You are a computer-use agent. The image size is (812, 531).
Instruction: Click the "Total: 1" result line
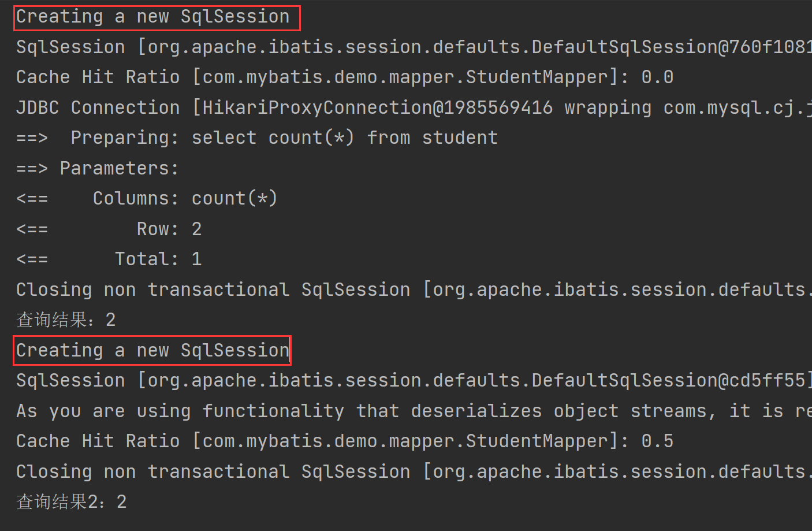coord(109,259)
